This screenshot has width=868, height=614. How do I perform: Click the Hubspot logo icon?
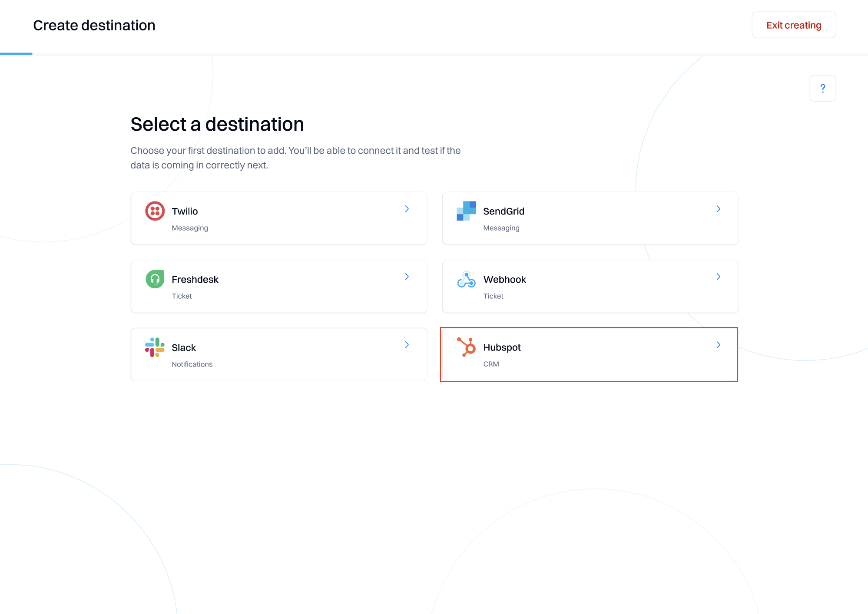[466, 347]
